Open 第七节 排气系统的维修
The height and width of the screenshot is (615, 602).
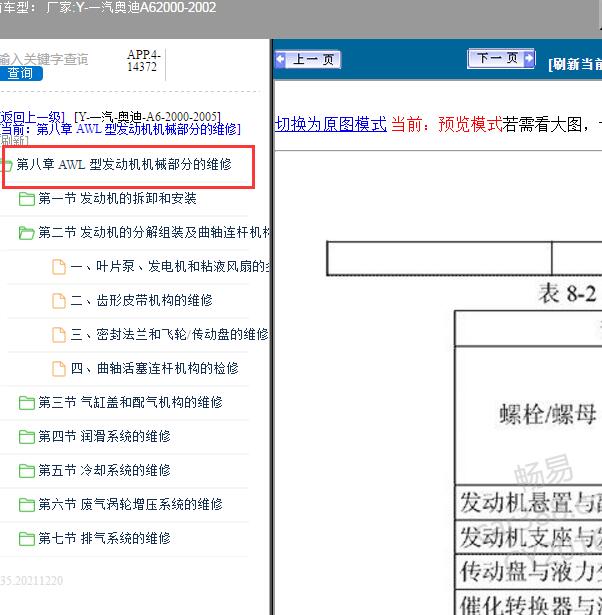pyautogui.click(x=104, y=538)
